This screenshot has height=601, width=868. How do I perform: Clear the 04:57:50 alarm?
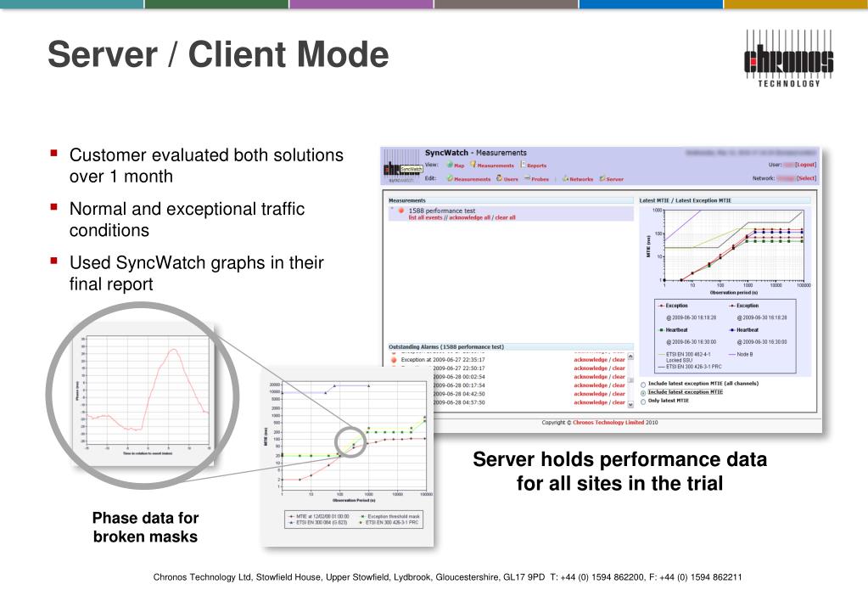[619, 402]
